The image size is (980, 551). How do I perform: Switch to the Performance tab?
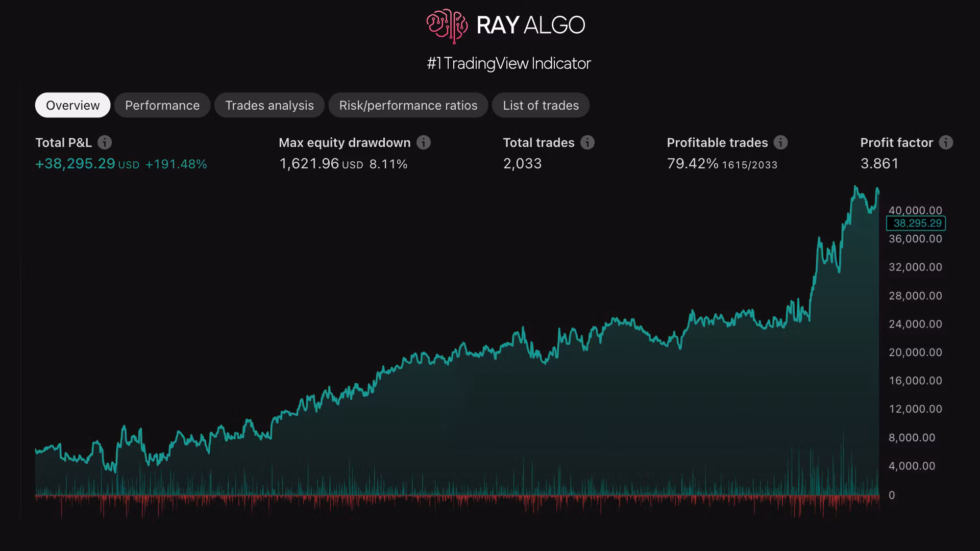coord(162,105)
